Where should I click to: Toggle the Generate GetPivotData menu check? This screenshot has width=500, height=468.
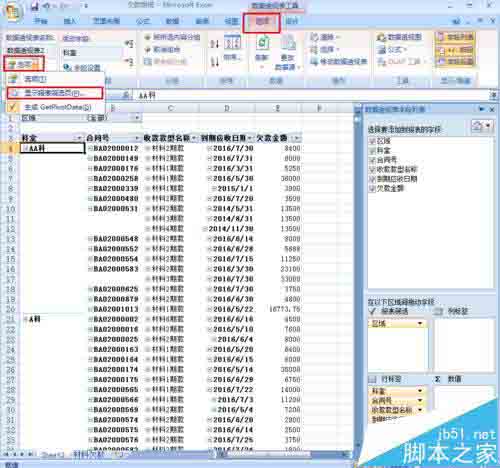coord(13,107)
